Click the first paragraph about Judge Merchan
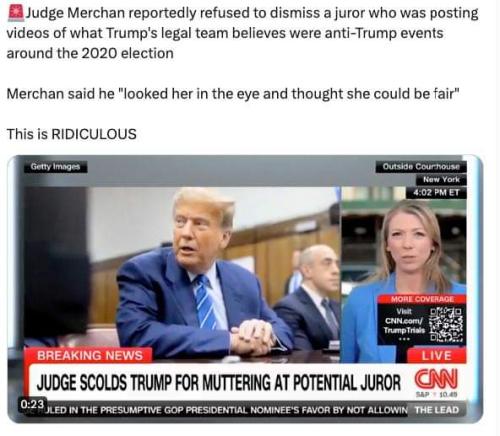This screenshot has width=500, height=436. [242, 33]
